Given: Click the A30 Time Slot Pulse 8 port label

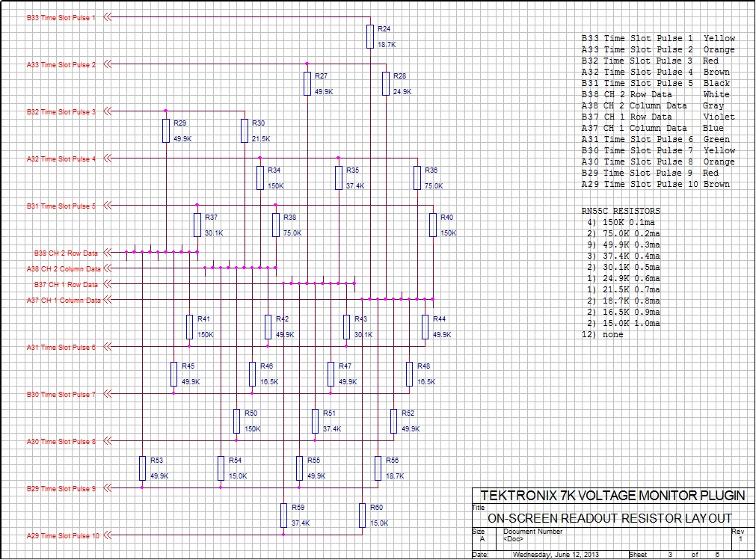Looking at the screenshot, I should tap(61, 441).
